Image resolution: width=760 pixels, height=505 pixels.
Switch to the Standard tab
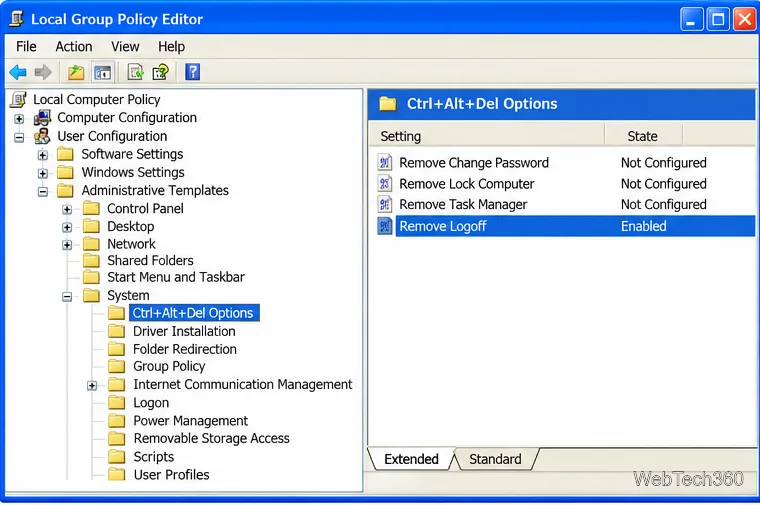[x=495, y=459]
